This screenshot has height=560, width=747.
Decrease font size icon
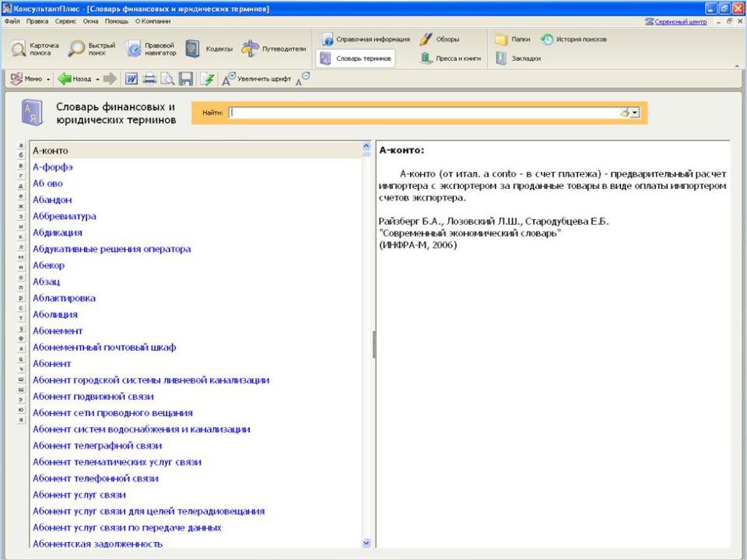click(303, 79)
